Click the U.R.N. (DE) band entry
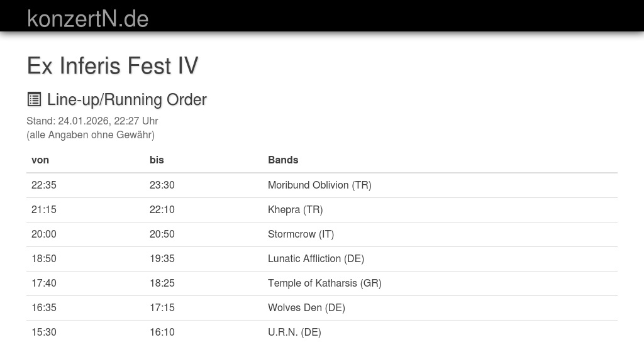The image size is (644, 357). [294, 332]
